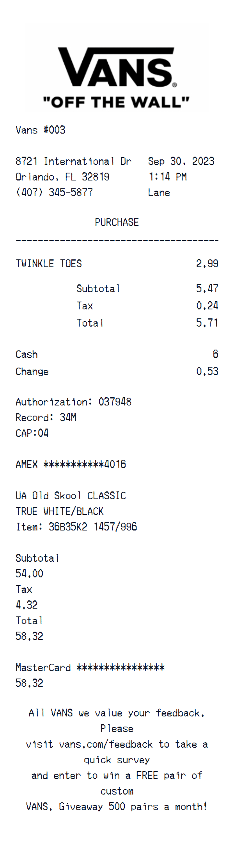
Task: Click the PURCHASE heading
Action: click(x=117, y=222)
